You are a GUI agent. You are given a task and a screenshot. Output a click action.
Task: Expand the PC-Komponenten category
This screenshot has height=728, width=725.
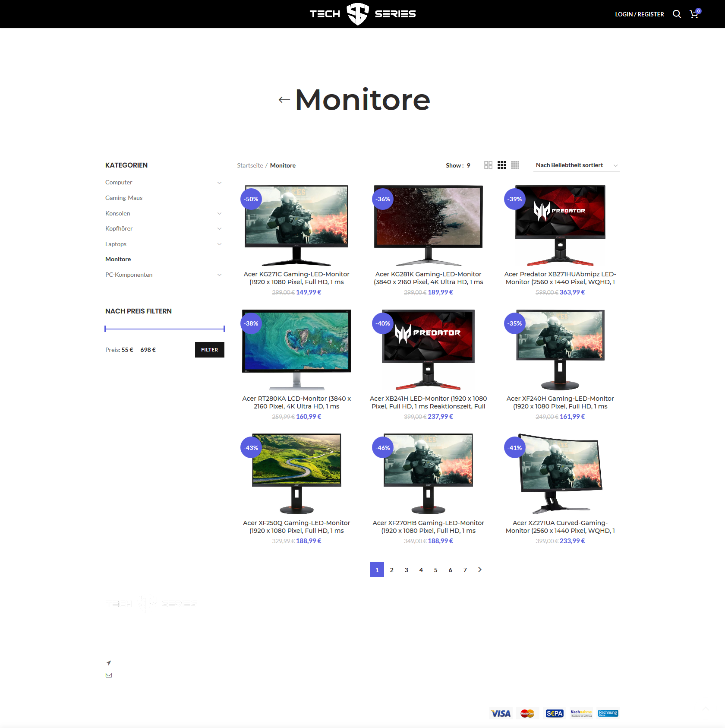tap(219, 275)
